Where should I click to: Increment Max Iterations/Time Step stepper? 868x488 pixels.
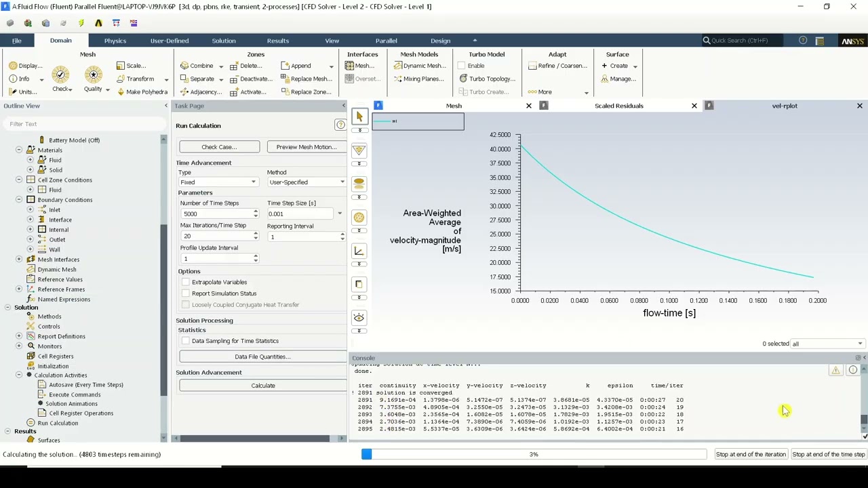click(256, 234)
